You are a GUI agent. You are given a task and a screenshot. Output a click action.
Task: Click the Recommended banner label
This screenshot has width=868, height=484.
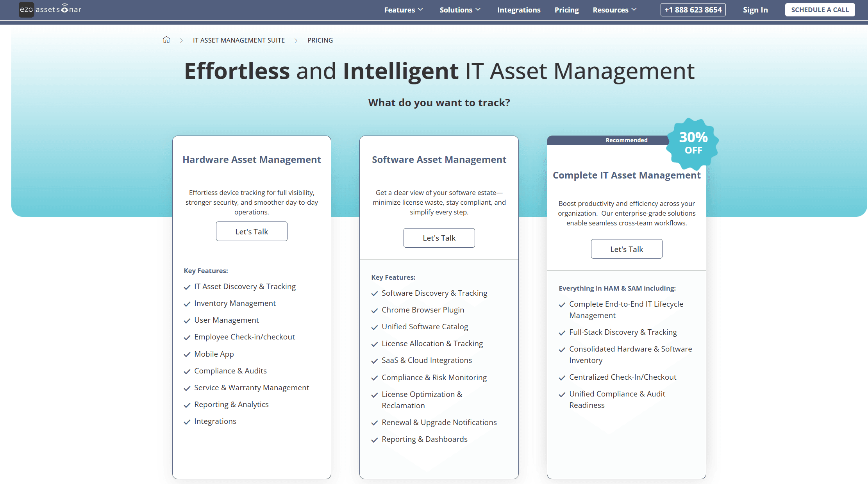(x=627, y=140)
